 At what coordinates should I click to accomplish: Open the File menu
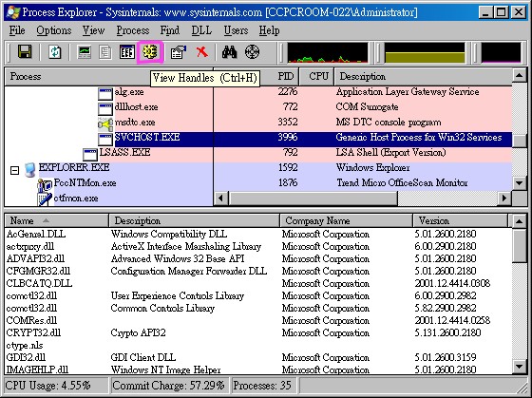coord(17,30)
